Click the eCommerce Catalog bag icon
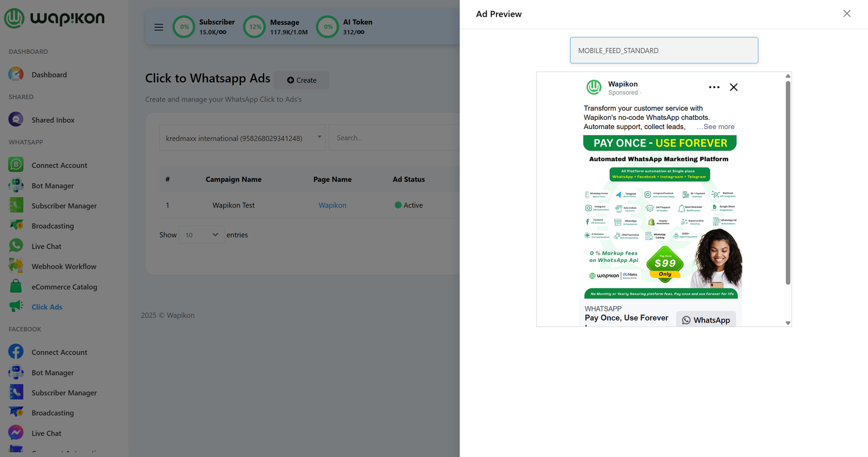 [16, 286]
